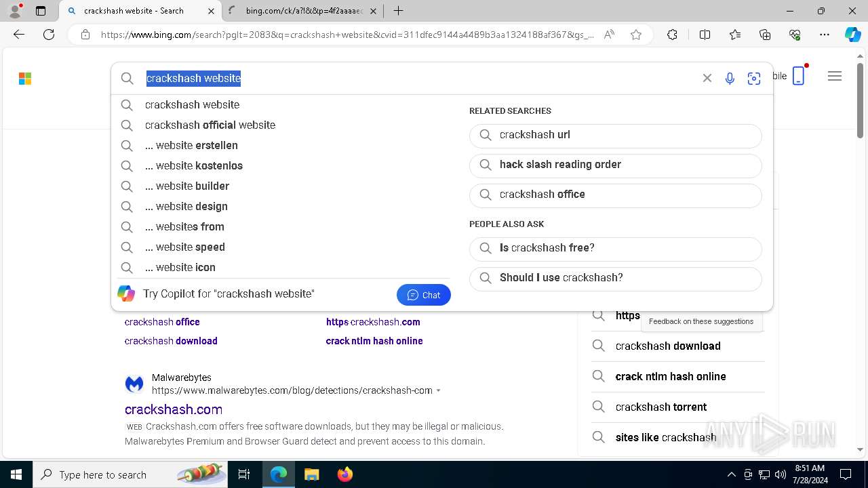Click the taskbar Type here to search box
This screenshot has height=488, width=868.
[132, 474]
